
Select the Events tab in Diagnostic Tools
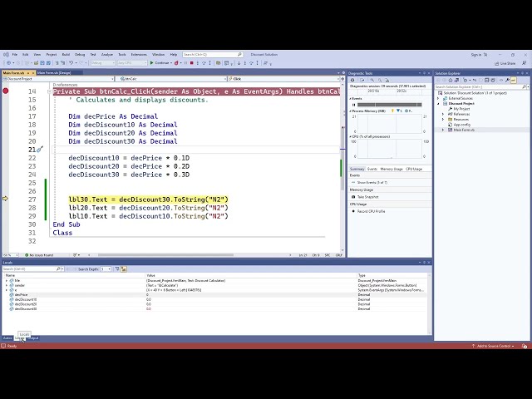tap(372, 169)
